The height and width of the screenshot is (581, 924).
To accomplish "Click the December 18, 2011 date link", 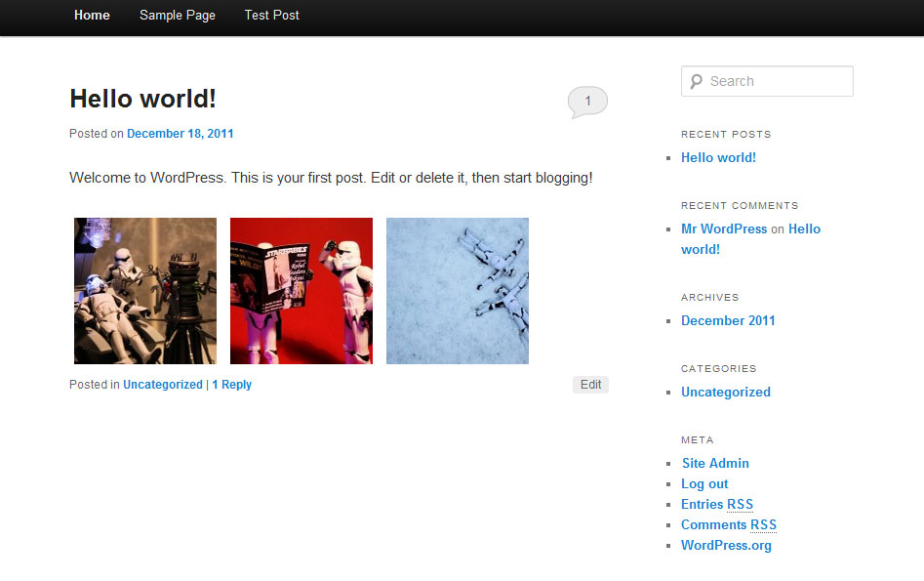I will click(181, 134).
